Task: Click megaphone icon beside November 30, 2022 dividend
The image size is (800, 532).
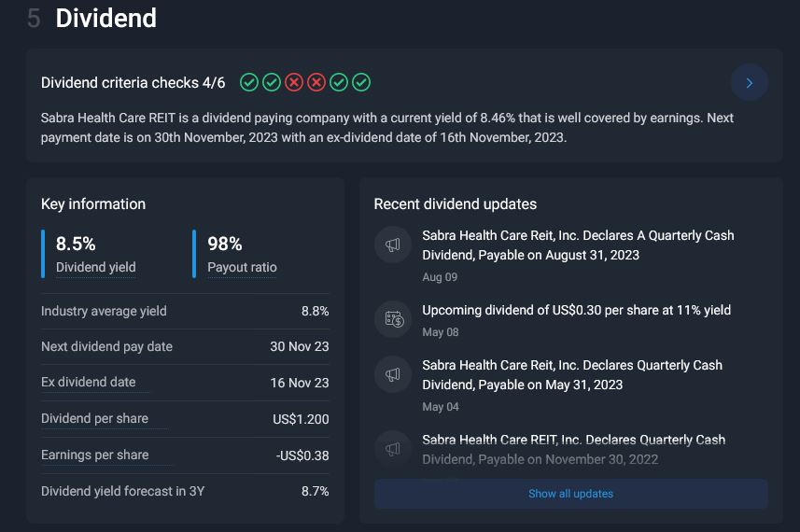Action: (x=392, y=449)
